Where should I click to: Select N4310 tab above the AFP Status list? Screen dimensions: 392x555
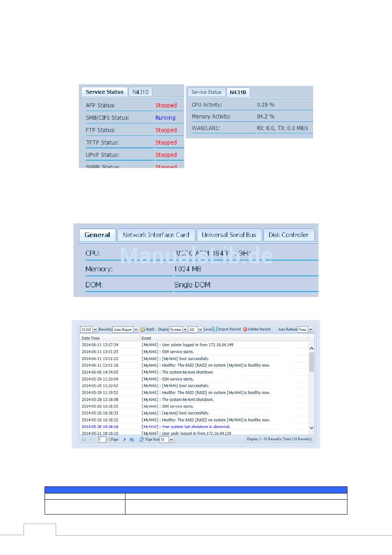140,92
